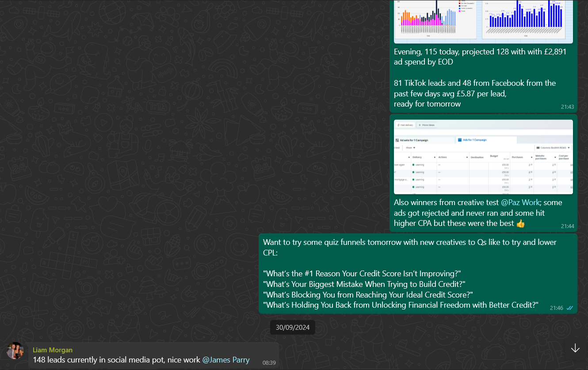Image resolution: width=588 pixels, height=370 pixels.
Task: Click the @James Parry mention
Action: (x=226, y=360)
